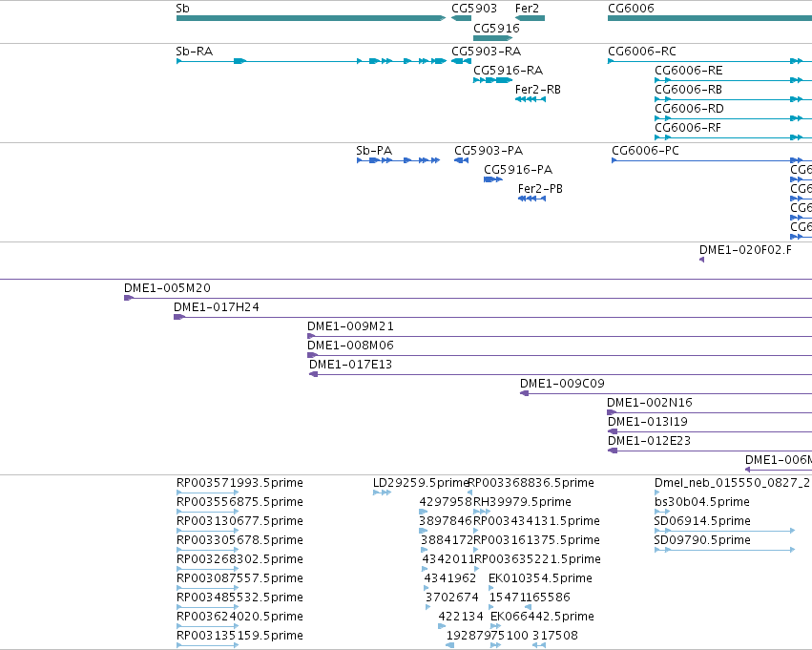Select the 4297958 feature label
This screenshot has width=812, height=650.
[x=446, y=502]
